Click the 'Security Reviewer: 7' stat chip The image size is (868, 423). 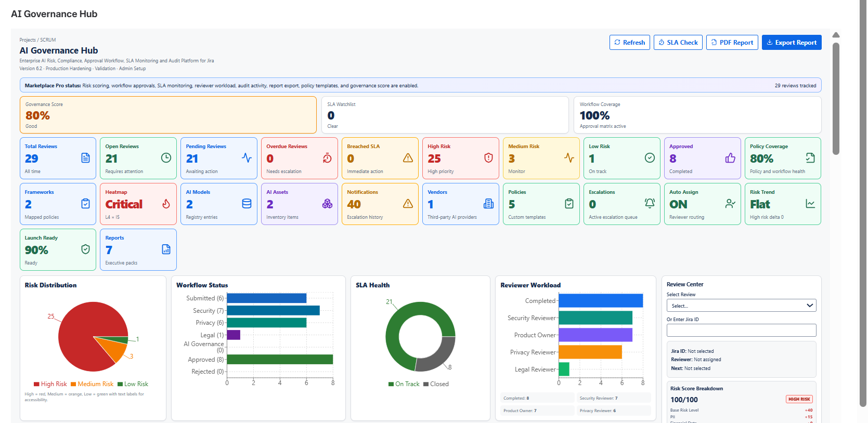pos(614,398)
